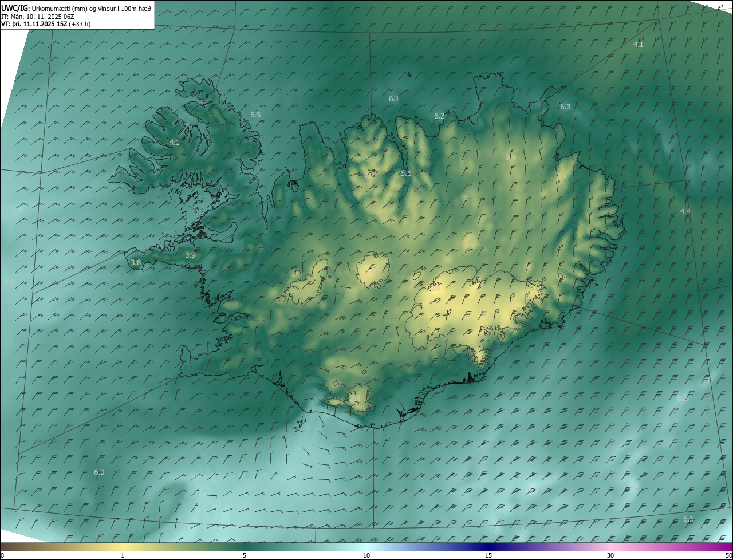Click the 6.0 value in the southwest ocean
733x560 pixels.
(99, 472)
